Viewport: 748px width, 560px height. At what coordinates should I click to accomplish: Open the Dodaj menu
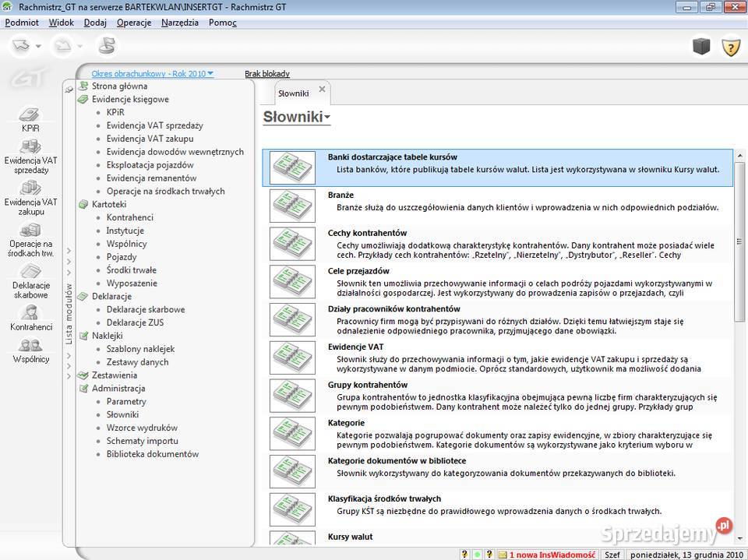click(95, 23)
